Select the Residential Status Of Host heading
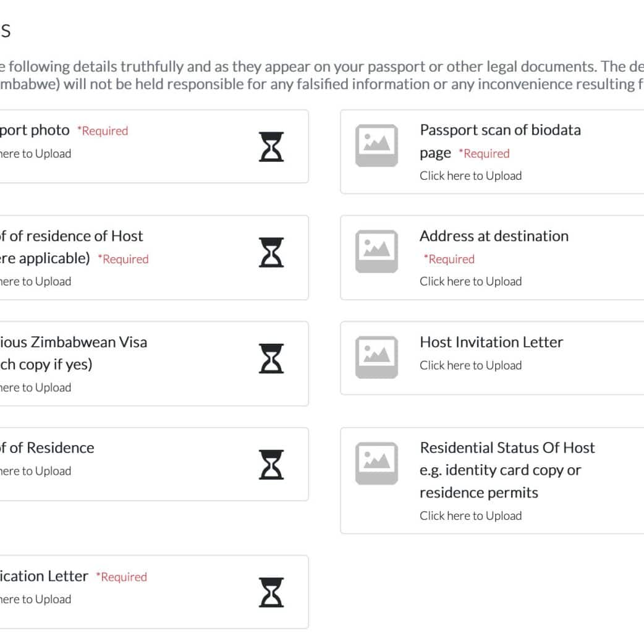Screen dimensions: 644x644 507,448
